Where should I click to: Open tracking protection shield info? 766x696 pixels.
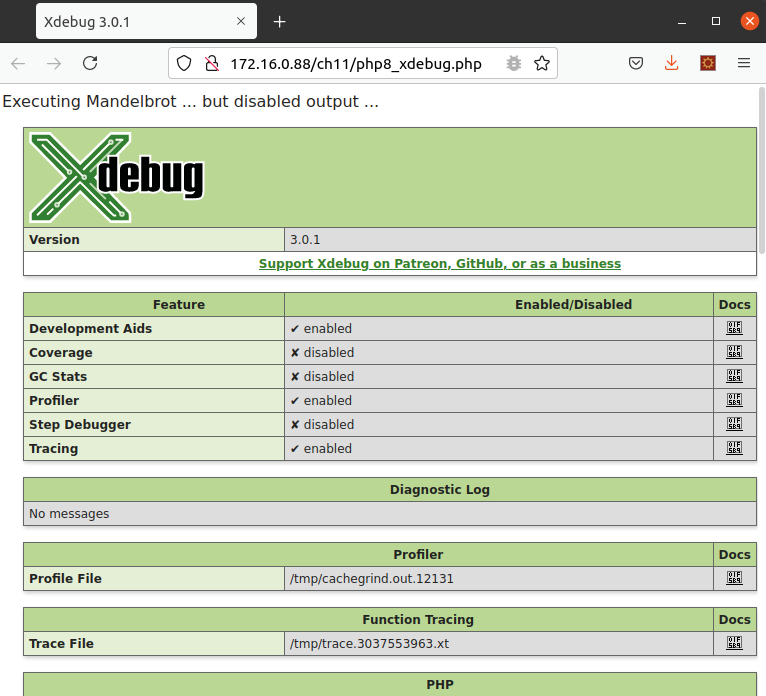(184, 63)
